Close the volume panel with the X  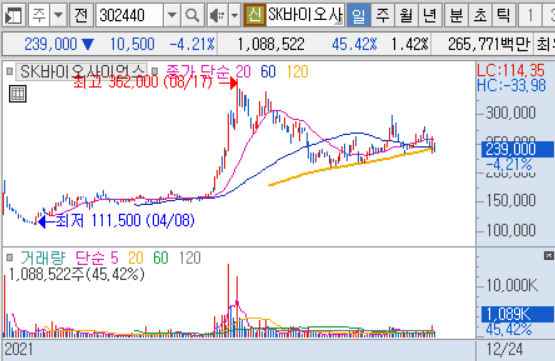[x=549, y=256]
